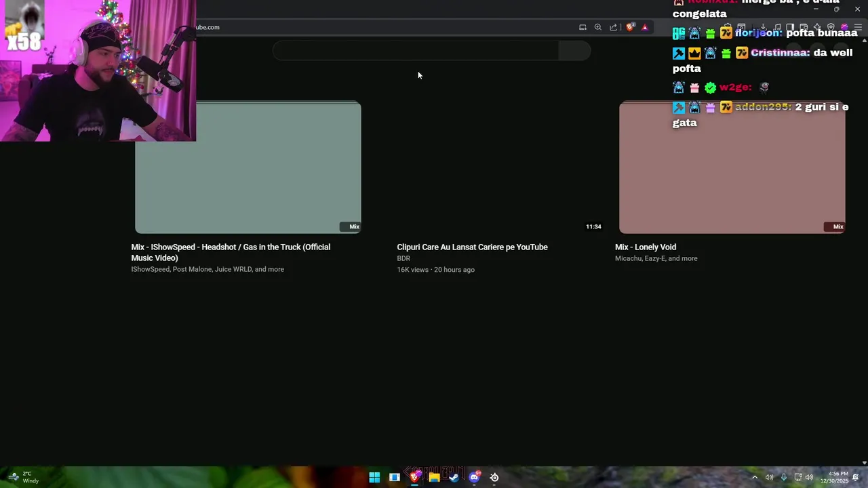Viewport: 868px width, 488px height.
Task: Open the IShowSpeed Headshot mix thumbnail
Action: [x=248, y=167]
